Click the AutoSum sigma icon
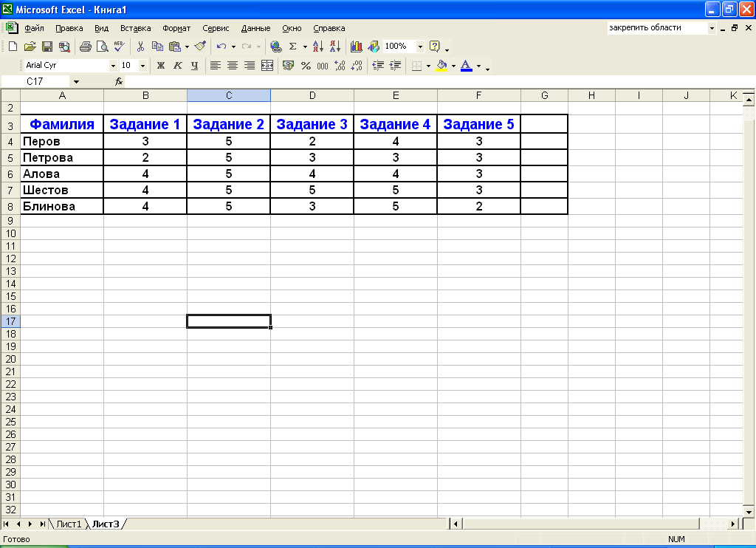This screenshot has width=756, height=548. tap(293, 47)
